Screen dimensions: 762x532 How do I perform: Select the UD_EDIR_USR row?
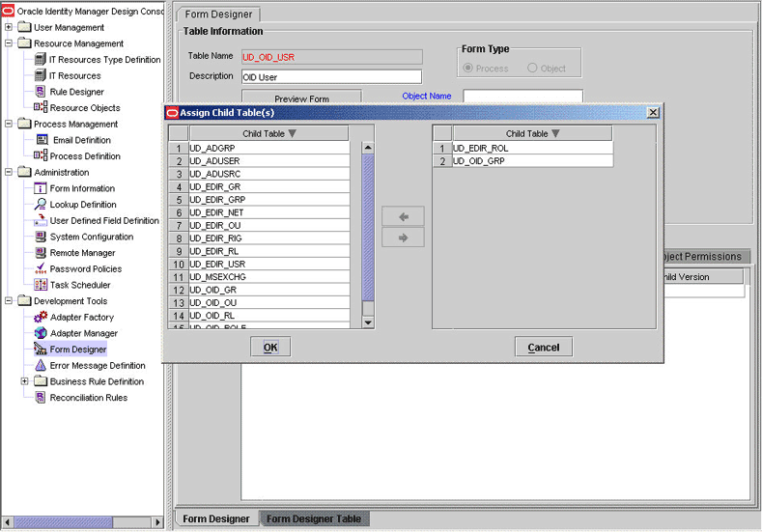tap(269, 264)
